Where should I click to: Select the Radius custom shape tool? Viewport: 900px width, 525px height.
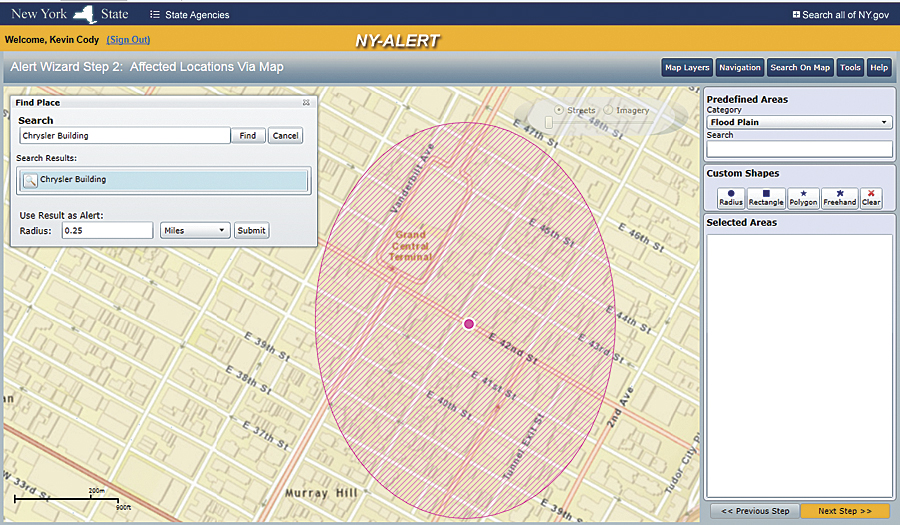coord(731,198)
